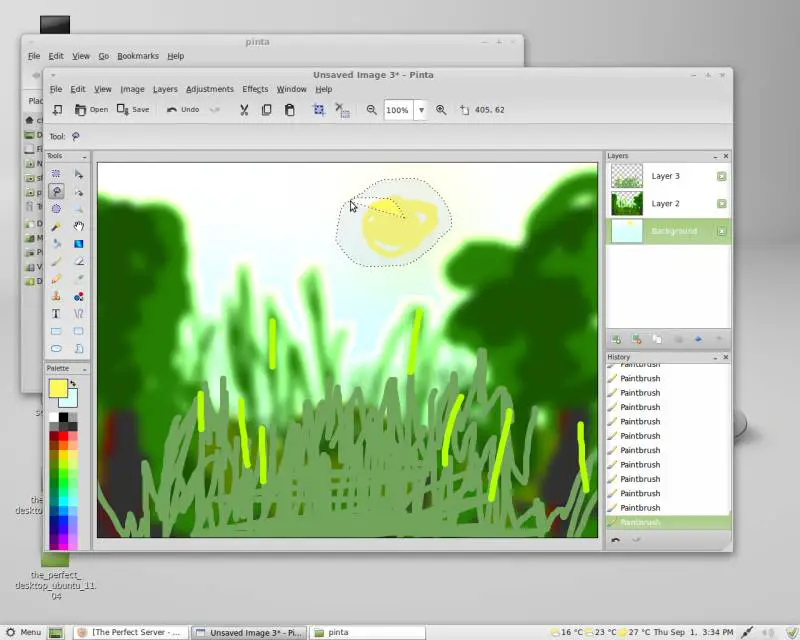Click the Delete Layer icon
This screenshot has width=800, height=640.
click(x=637, y=339)
